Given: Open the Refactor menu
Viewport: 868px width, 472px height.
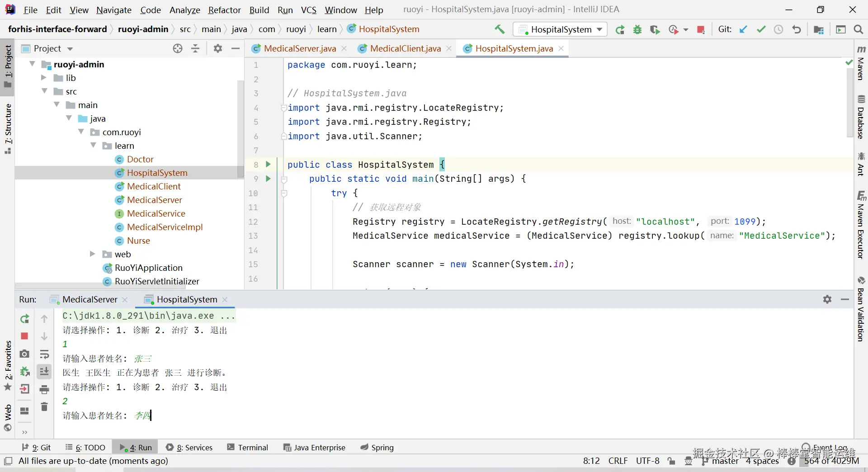Looking at the screenshot, I should tap(224, 10).
